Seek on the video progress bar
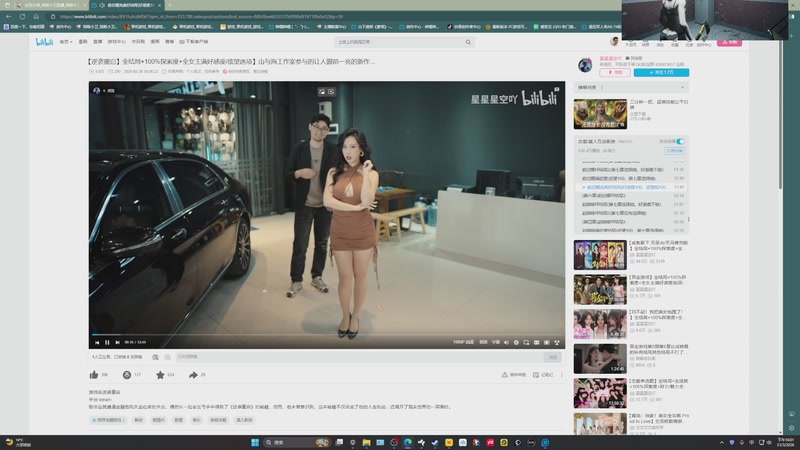The width and height of the screenshot is (800, 450). pyautogui.click(x=327, y=335)
